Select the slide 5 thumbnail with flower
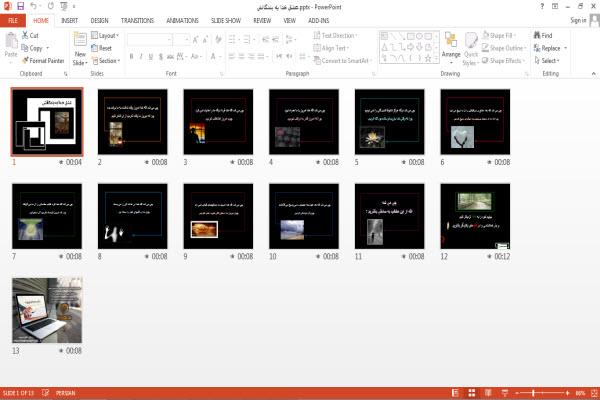The width and height of the screenshot is (600, 400). [x=390, y=122]
